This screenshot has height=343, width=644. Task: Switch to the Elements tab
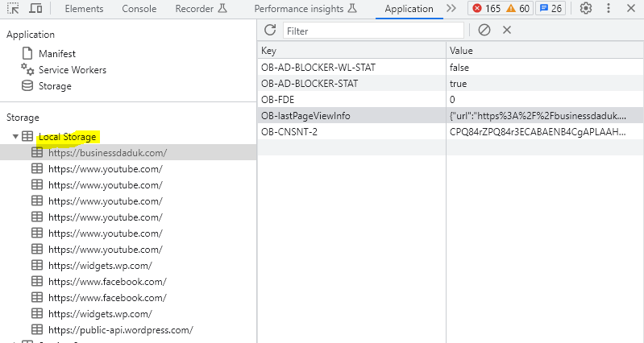(84, 9)
